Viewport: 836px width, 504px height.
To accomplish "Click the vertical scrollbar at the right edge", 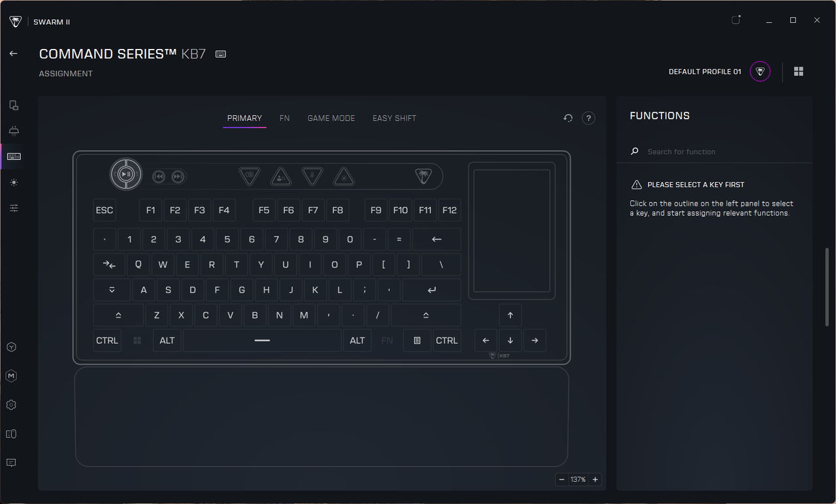I will [x=828, y=287].
